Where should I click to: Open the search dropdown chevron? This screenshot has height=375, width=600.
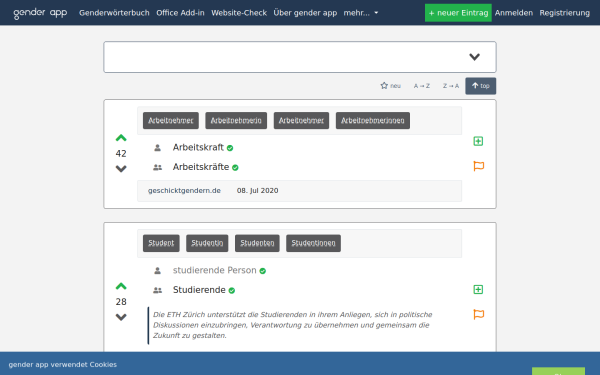(x=474, y=57)
